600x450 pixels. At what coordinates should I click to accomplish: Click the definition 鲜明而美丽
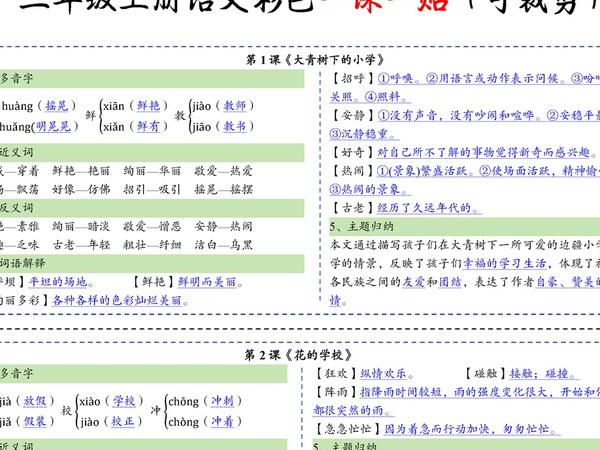point(207,282)
